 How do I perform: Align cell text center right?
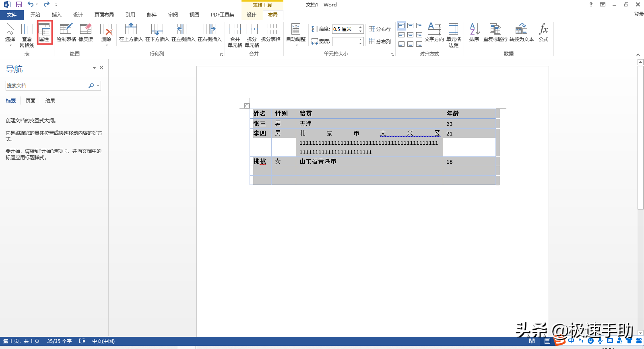419,35
